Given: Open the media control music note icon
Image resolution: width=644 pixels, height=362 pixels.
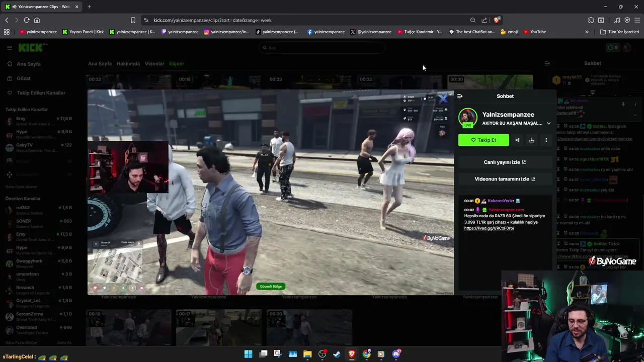Looking at the screenshot, I should click(617, 20).
